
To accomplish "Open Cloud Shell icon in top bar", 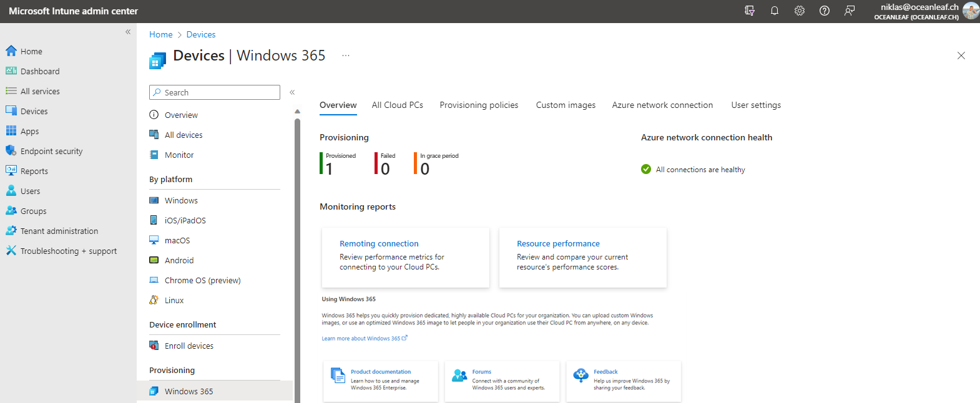I will (x=750, y=11).
